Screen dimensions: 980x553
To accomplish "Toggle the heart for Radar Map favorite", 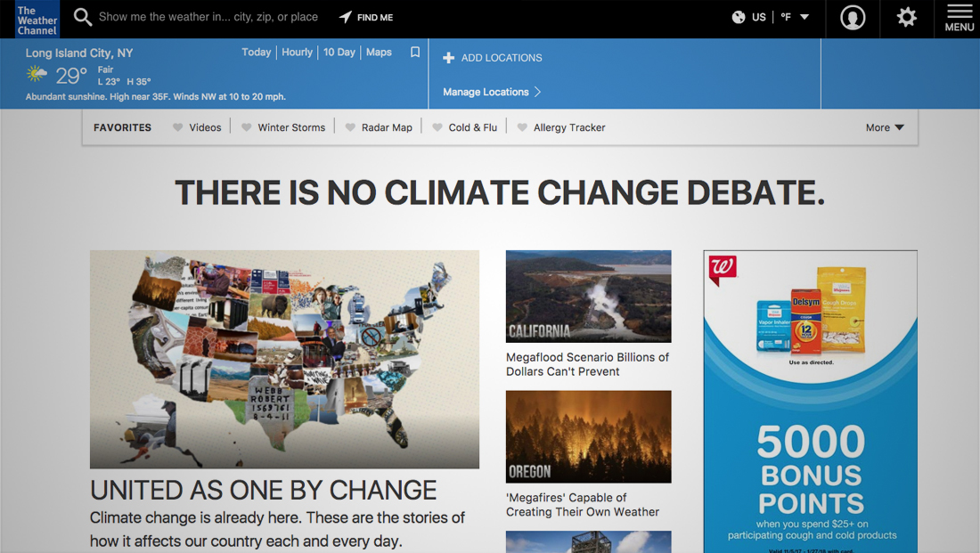I will point(351,127).
